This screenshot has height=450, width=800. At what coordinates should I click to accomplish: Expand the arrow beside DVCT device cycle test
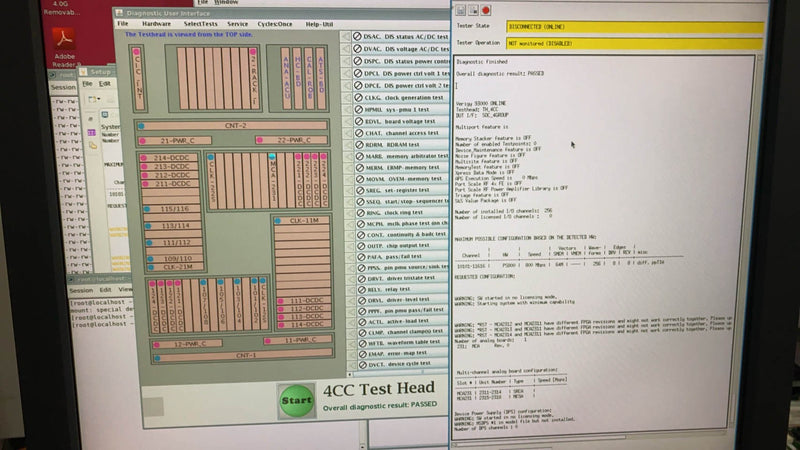click(x=352, y=364)
